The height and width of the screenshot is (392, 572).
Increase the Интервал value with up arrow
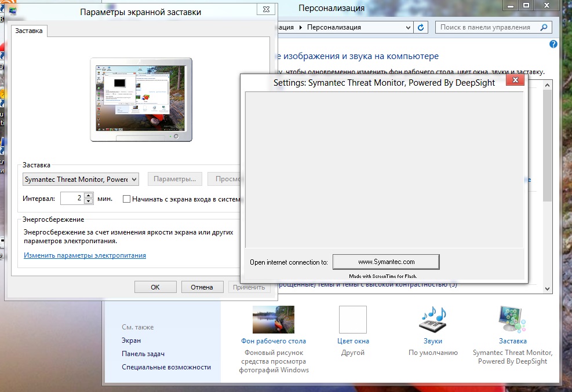pos(88,196)
